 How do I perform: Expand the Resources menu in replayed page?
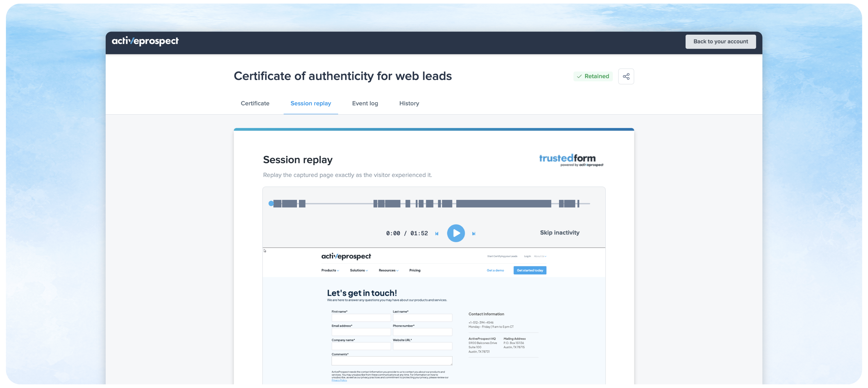pyautogui.click(x=389, y=270)
